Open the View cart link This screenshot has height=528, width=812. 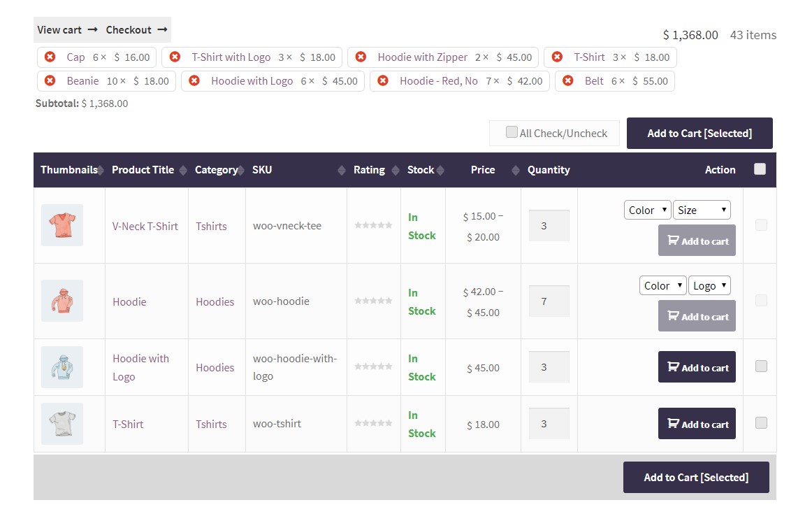[x=59, y=30]
